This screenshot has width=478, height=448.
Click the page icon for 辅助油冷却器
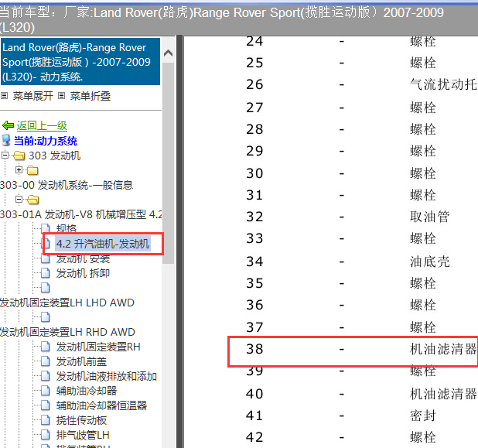pos(46,391)
